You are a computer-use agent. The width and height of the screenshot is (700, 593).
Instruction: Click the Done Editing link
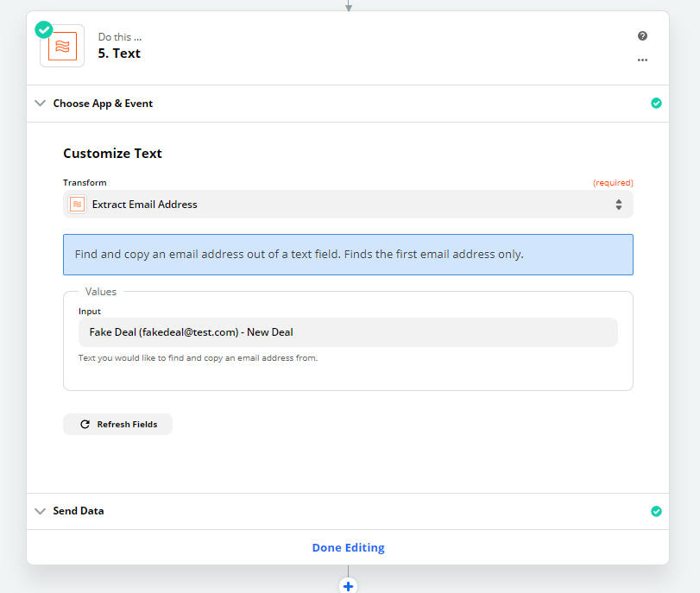(348, 547)
